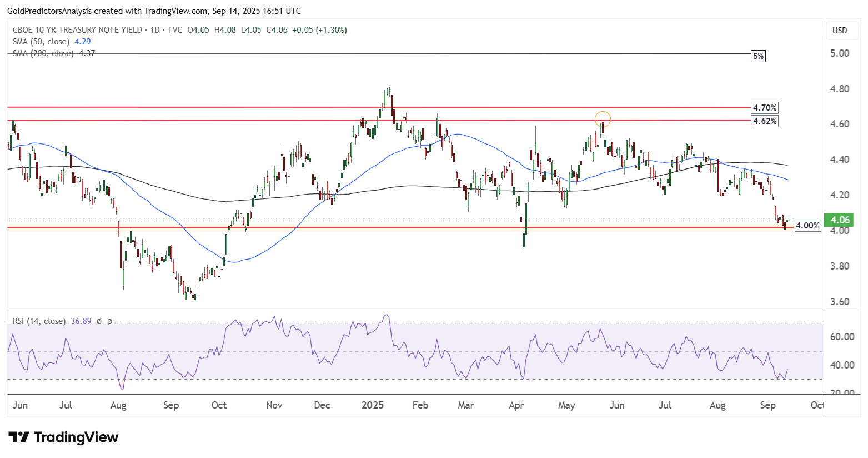The image size is (868, 458).
Task: Click the green 4.06 current price tag
Action: click(x=839, y=220)
